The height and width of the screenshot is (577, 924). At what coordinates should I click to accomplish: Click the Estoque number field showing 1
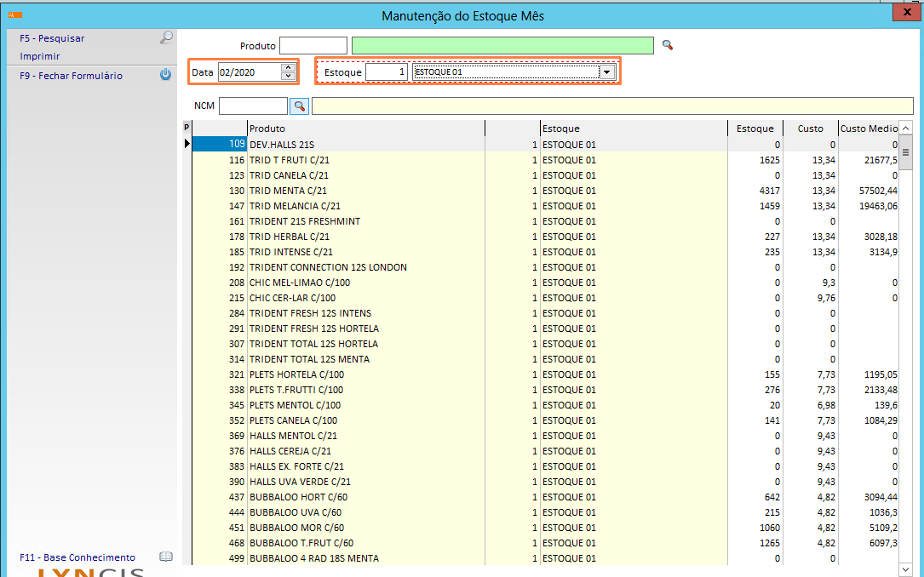point(387,72)
